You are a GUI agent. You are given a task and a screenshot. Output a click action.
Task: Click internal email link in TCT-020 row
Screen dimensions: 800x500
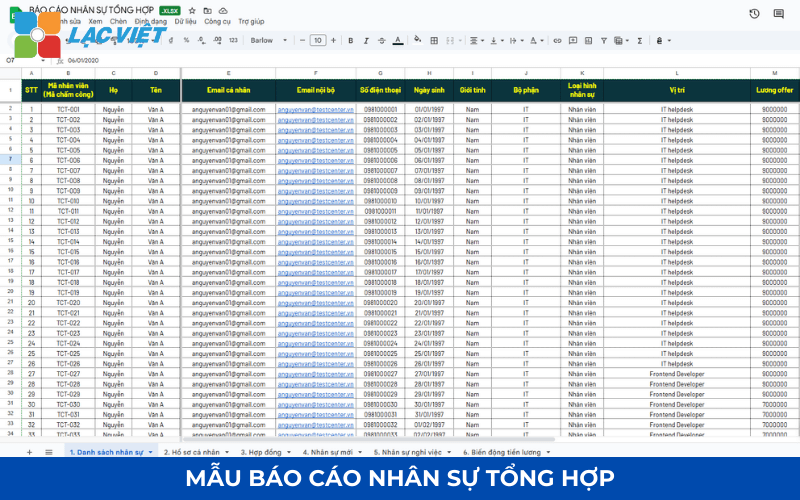pyautogui.click(x=316, y=303)
